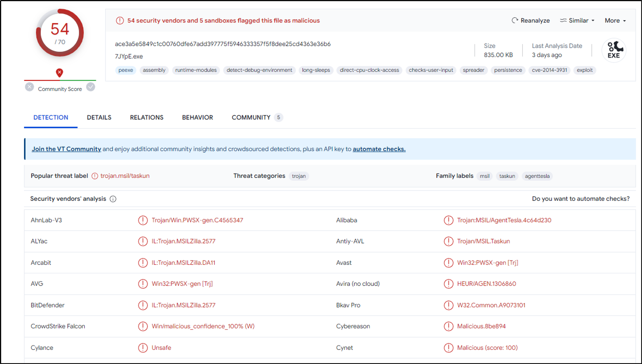Image resolution: width=642 pixels, height=364 pixels.
Task: Open the BEHAVIOR tab
Action: coord(197,117)
